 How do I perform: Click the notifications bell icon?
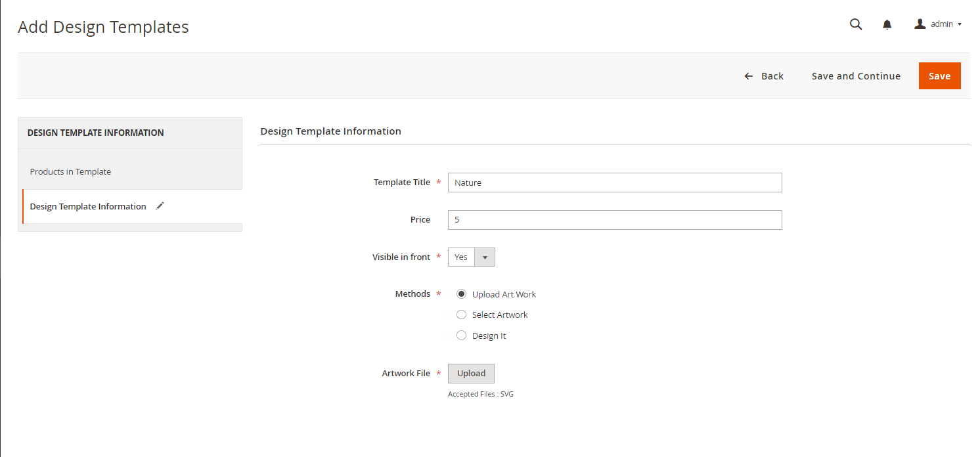click(x=887, y=24)
